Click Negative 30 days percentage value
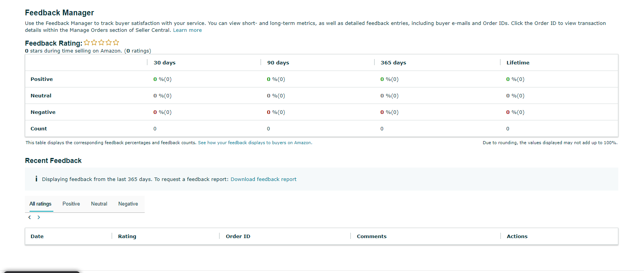The height and width of the screenshot is (273, 644). point(162,112)
